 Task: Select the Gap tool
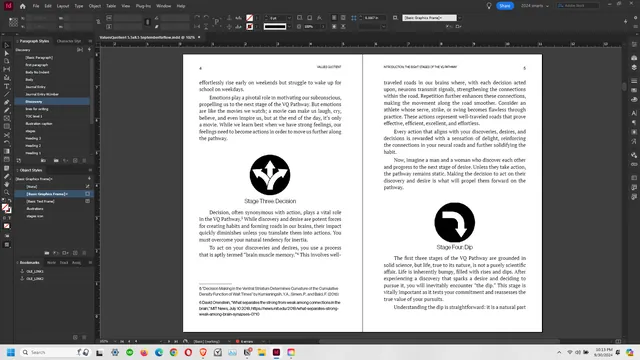pos(7,69)
